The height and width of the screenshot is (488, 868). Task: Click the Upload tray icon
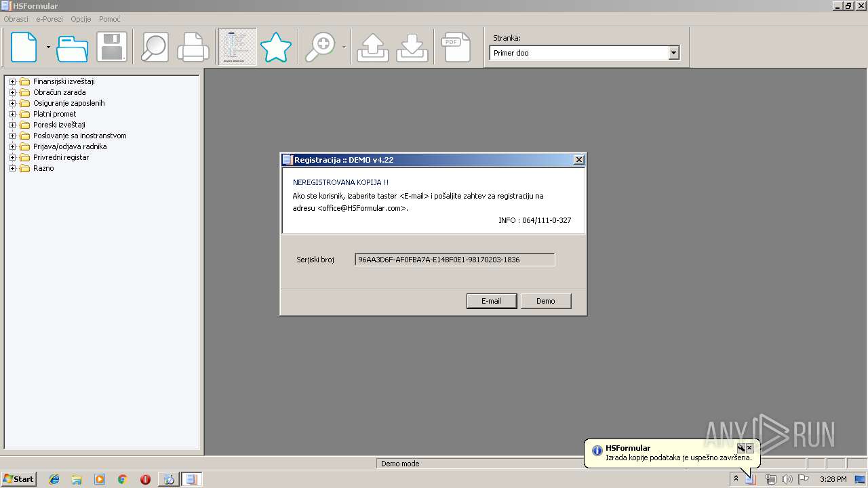372,47
